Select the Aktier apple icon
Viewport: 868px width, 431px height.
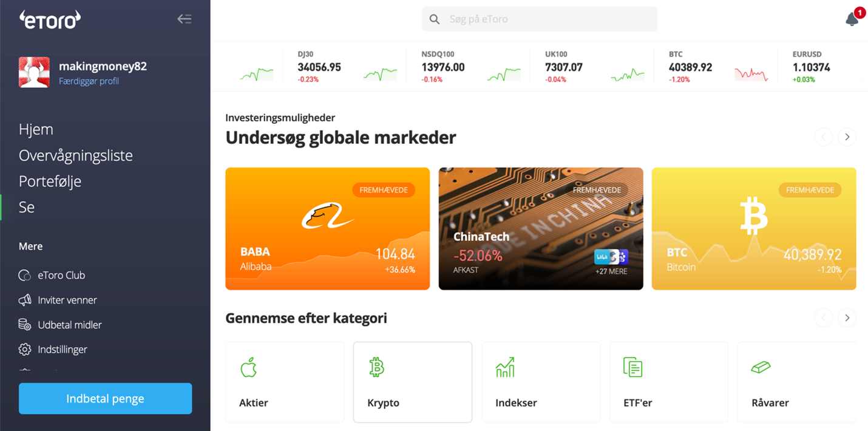249,367
